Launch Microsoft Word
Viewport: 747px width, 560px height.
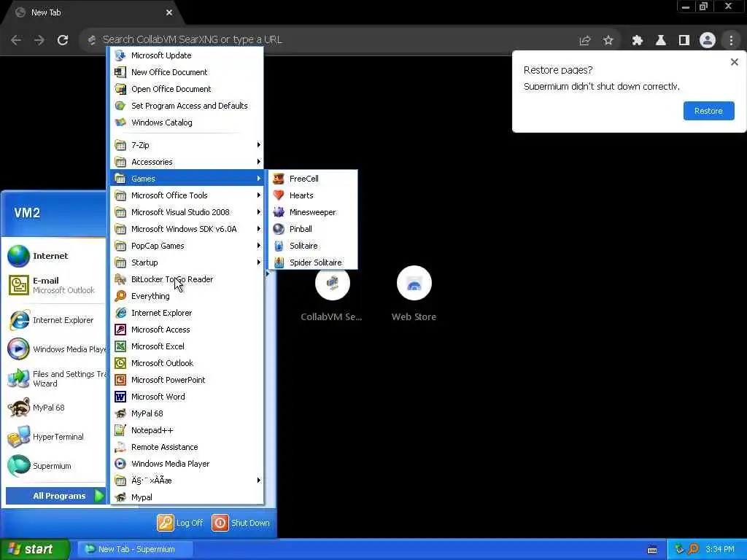[x=187, y=397]
